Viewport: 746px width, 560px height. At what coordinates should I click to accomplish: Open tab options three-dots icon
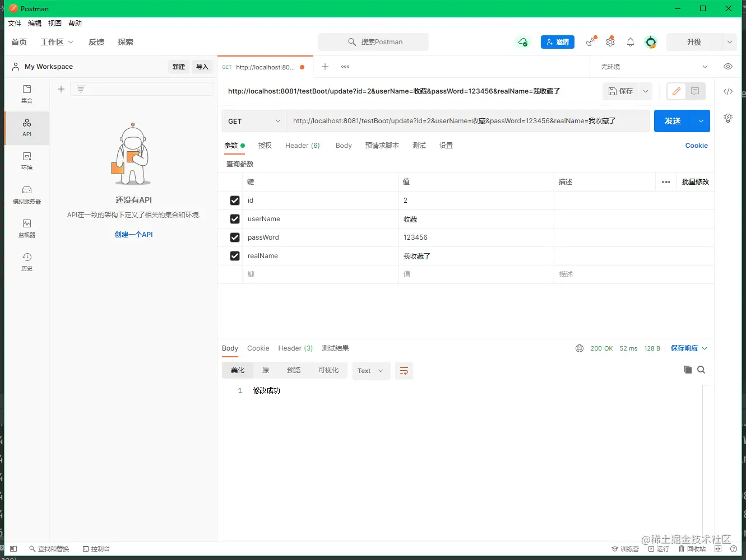point(345,67)
